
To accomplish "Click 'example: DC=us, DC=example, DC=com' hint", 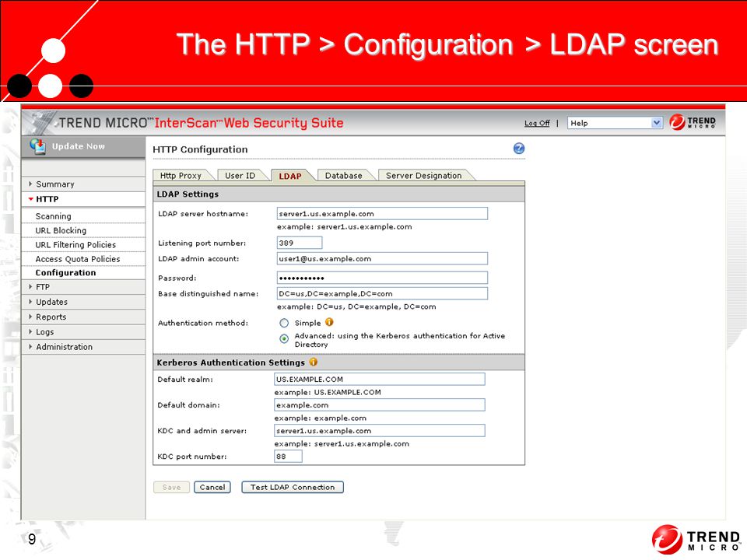I will click(x=356, y=306).
